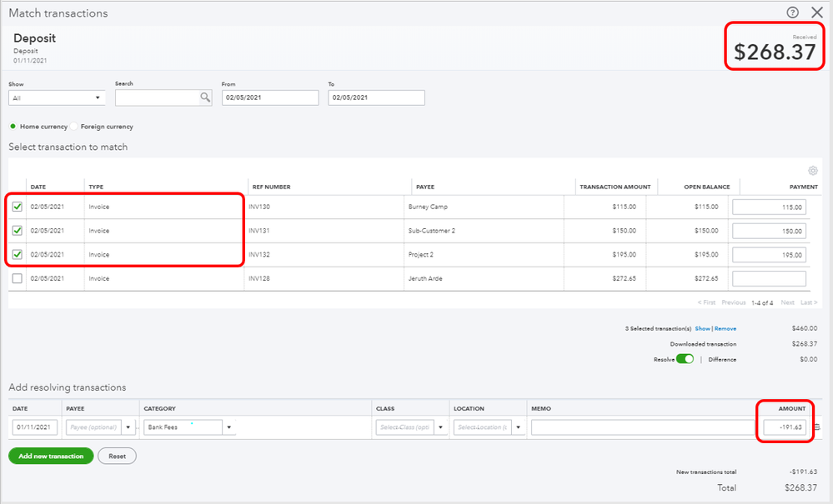Viewport: 833px width, 504px height.
Task: Edit the From date field
Action: pyautogui.click(x=270, y=97)
